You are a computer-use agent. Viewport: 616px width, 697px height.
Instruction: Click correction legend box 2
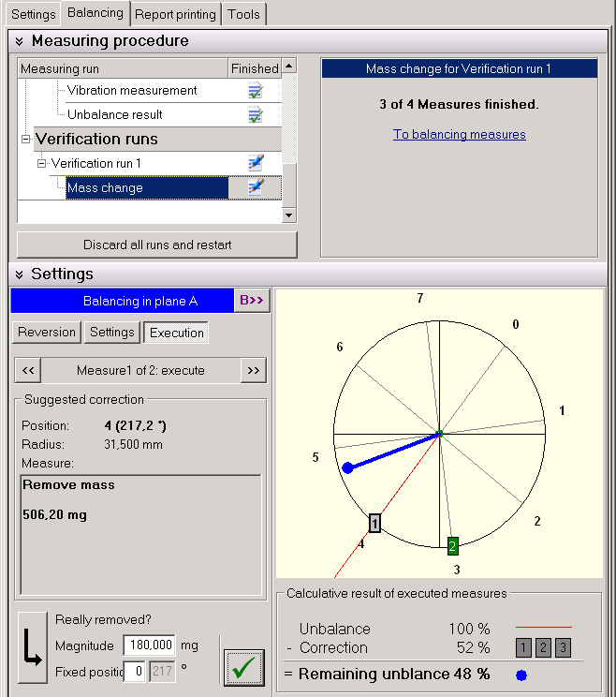point(543,647)
